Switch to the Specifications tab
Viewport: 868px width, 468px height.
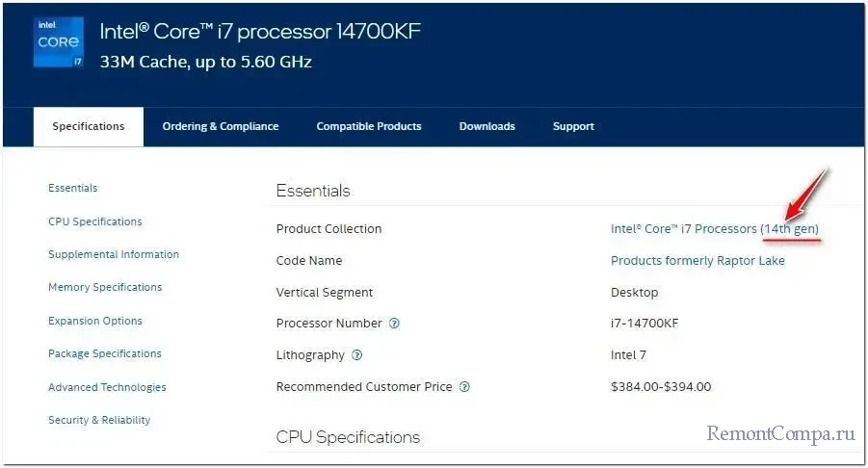[89, 126]
